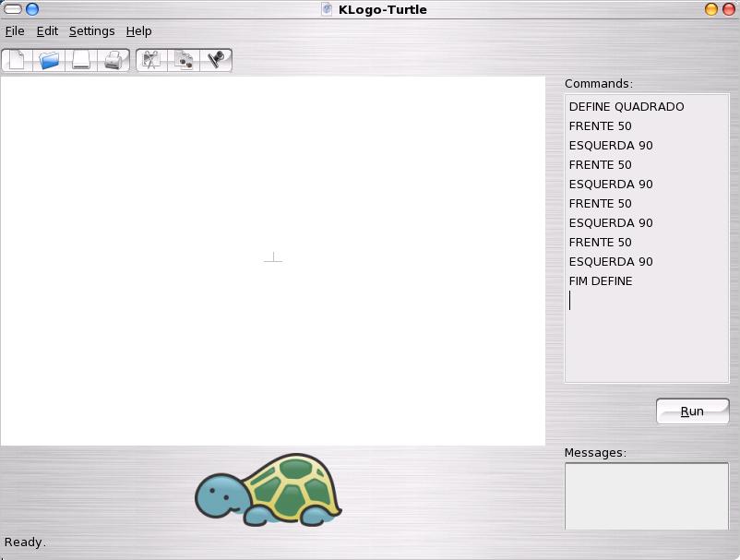This screenshot has height=560, width=740.
Task: Click the blue round button in title bar
Action: coord(32,9)
